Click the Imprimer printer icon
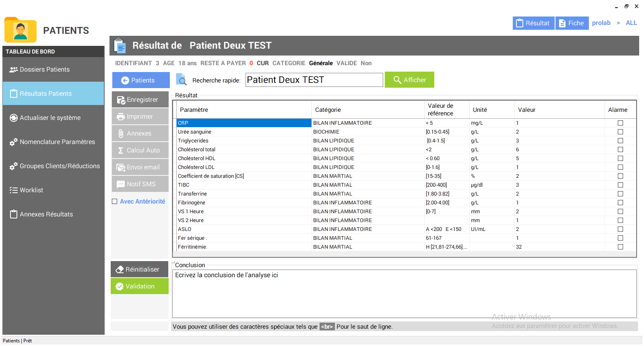This screenshot has height=346, width=644. (x=121, y=117)
